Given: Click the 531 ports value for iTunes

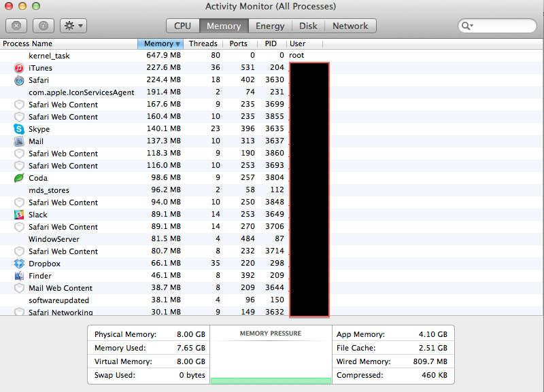Looking at the screenshot, I should 248,67.
